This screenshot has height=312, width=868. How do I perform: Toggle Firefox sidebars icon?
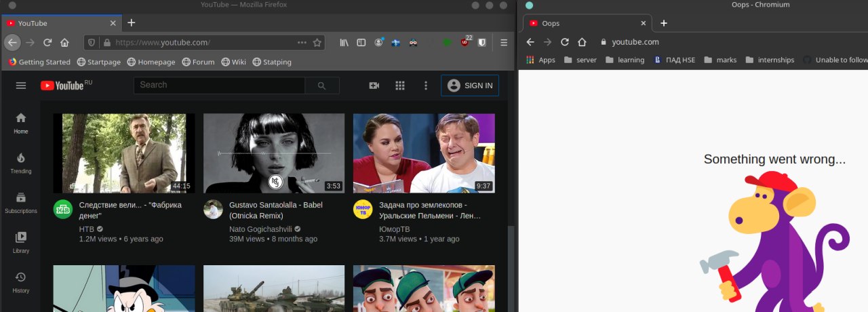click(361, 42)
